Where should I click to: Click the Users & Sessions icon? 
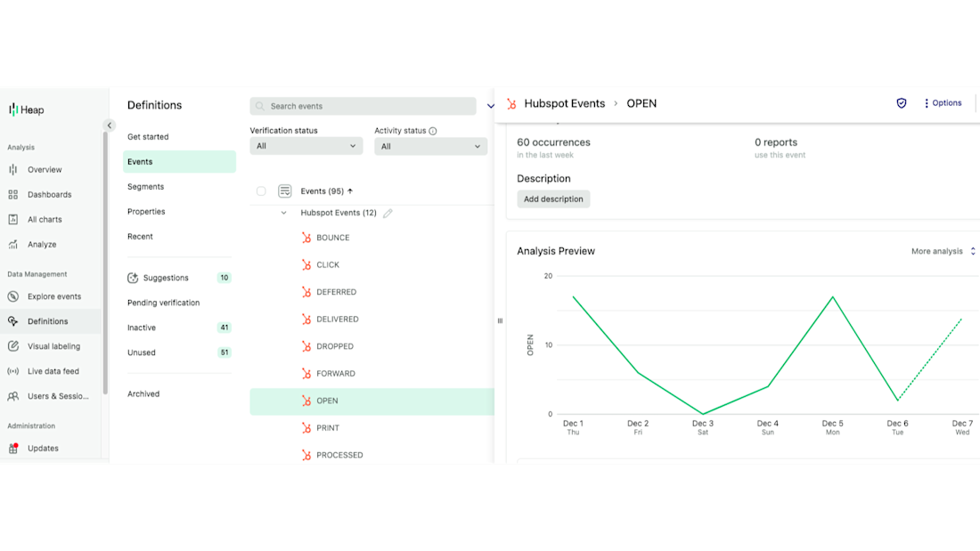point(13,396)
